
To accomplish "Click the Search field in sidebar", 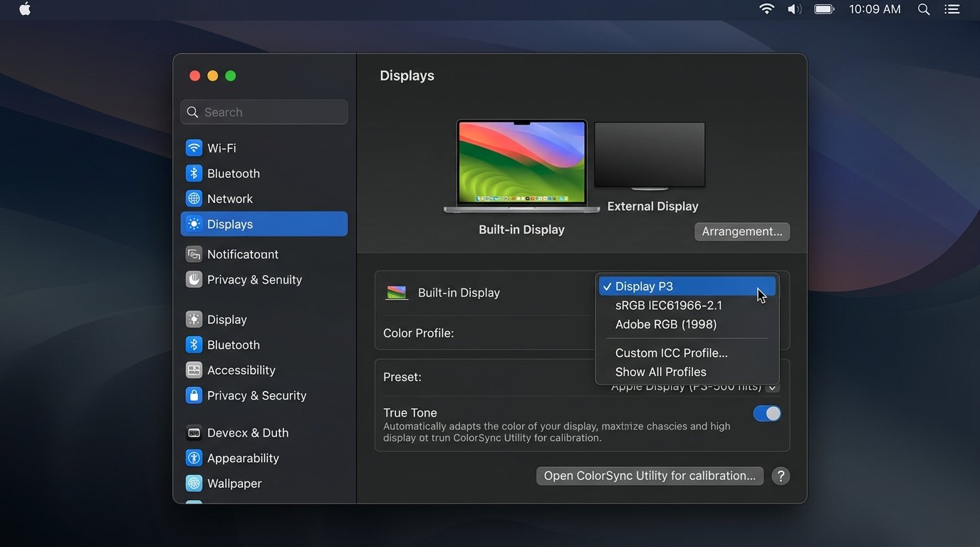I will click(264, 112).
